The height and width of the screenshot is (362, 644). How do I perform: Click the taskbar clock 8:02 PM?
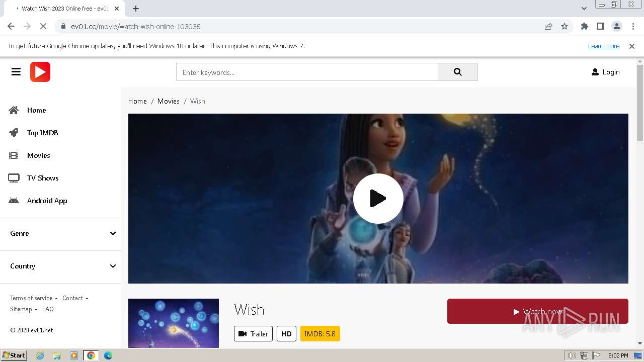[618, 355]
